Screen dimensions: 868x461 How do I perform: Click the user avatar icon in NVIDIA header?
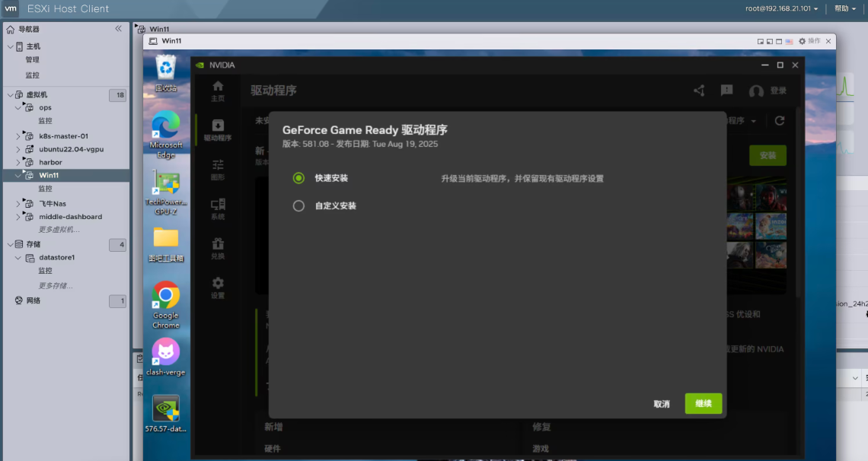click(756, 91)
